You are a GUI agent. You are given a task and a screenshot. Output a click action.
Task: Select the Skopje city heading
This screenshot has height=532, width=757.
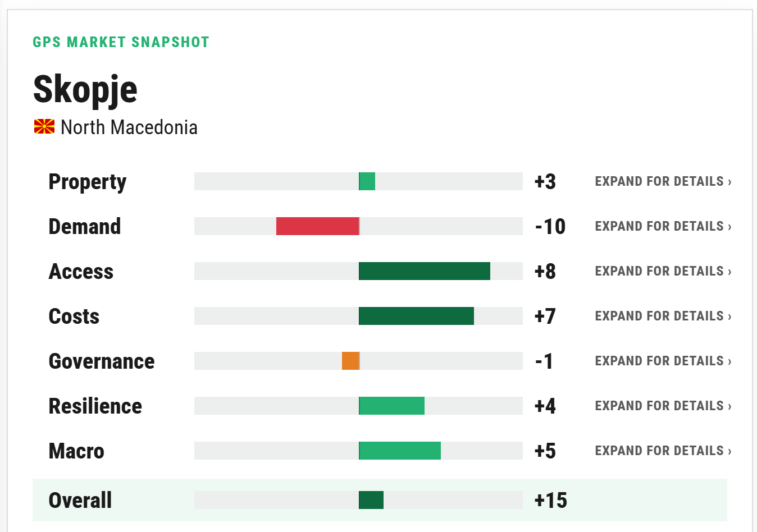[x=85, y=90]
